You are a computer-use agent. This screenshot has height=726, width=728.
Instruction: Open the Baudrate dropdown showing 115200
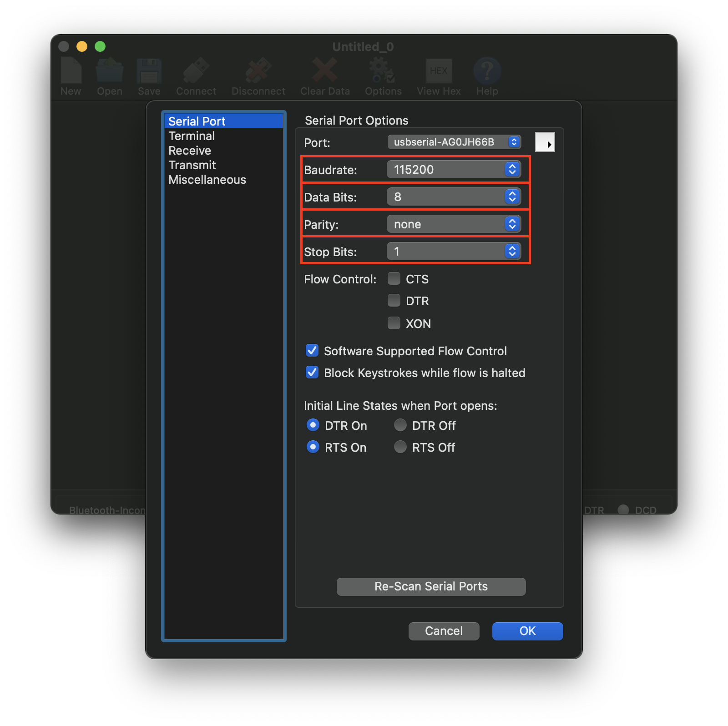(454, 170)
